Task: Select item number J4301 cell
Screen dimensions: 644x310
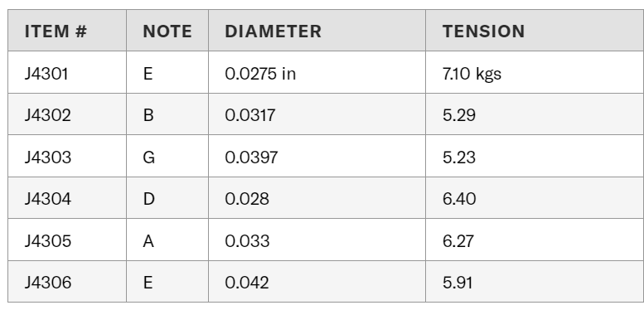Action: [x=67, y=73]
